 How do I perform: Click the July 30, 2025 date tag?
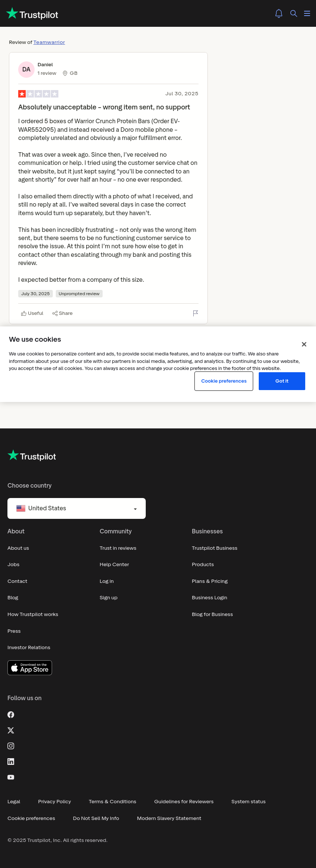tap(35, 294)
